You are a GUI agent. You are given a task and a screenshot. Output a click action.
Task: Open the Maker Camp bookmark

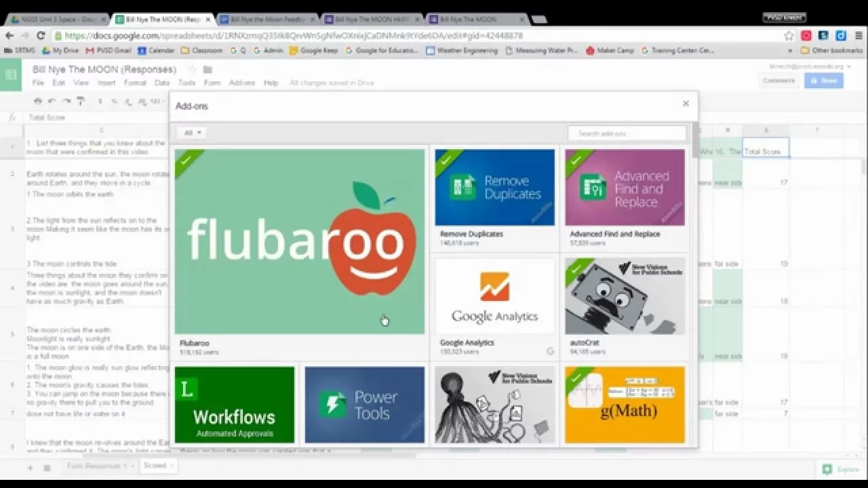point(610,50)
